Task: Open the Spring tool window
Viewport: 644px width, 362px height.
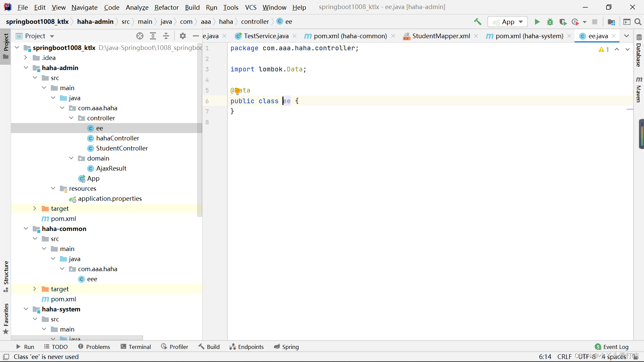Action: point(286,347)
